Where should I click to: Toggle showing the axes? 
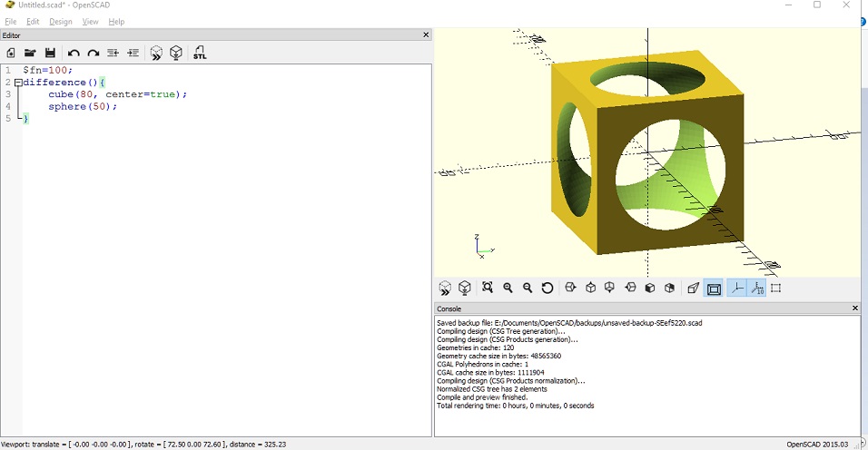[x=737, y=288]
